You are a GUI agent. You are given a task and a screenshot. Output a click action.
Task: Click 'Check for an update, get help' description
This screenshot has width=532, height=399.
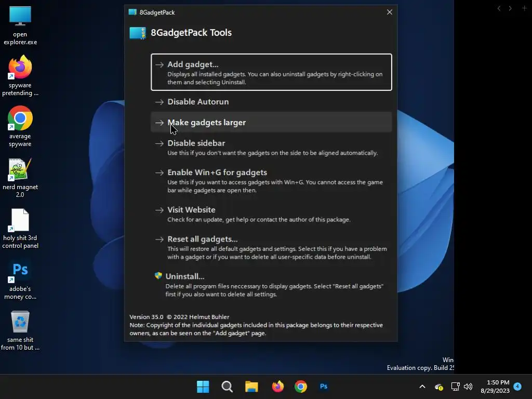coord(259,220)
